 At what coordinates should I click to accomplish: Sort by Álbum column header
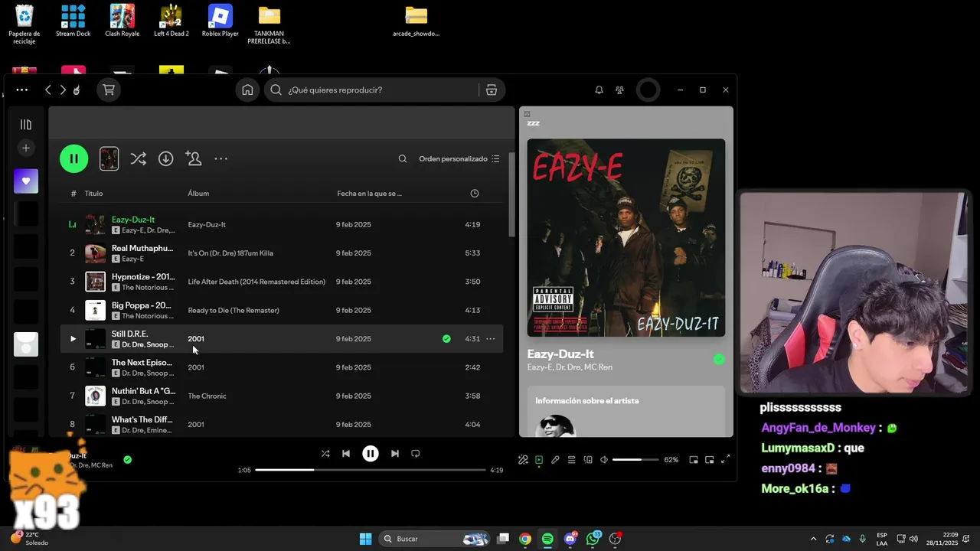[198, 194]
